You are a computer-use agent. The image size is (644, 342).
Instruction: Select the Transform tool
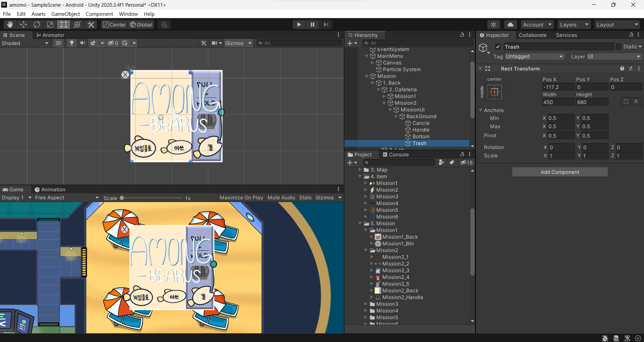(77, 25)
